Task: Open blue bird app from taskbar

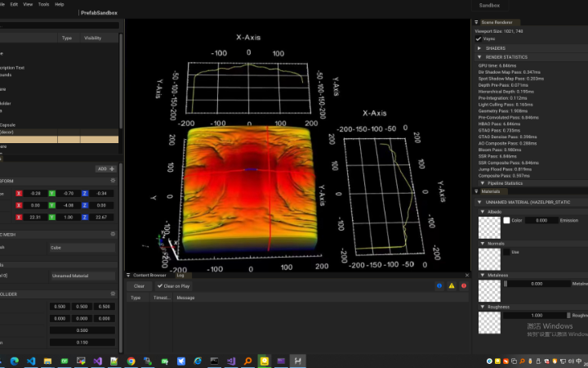Action: coord(181,361)
